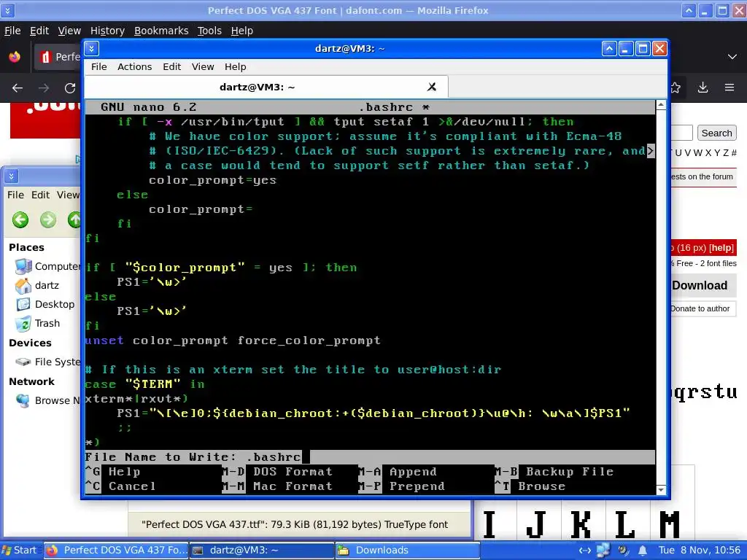Viewport: 747px width, 560px height.
Task: Open Firefox downloads panel icon
Action: 703,87
